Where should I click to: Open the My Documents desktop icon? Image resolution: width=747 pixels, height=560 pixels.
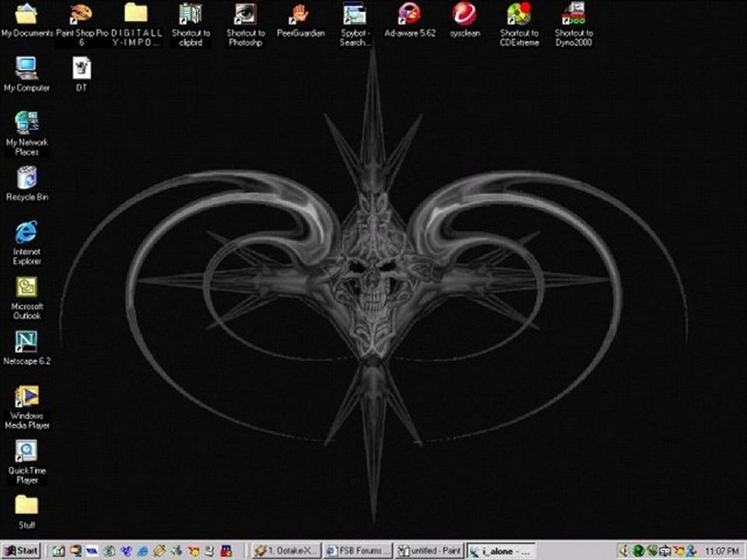[x=26, y=20]
